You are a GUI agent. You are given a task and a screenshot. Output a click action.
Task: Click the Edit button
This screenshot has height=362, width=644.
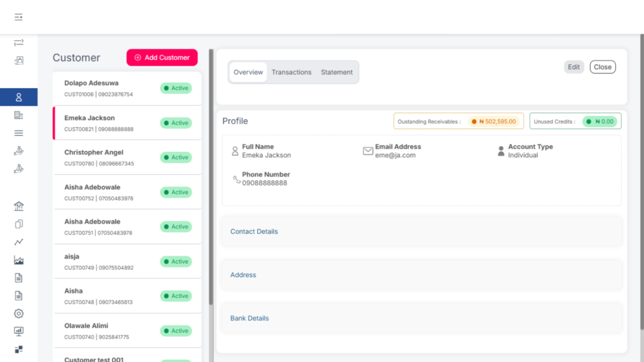click(x=574, y=67)
